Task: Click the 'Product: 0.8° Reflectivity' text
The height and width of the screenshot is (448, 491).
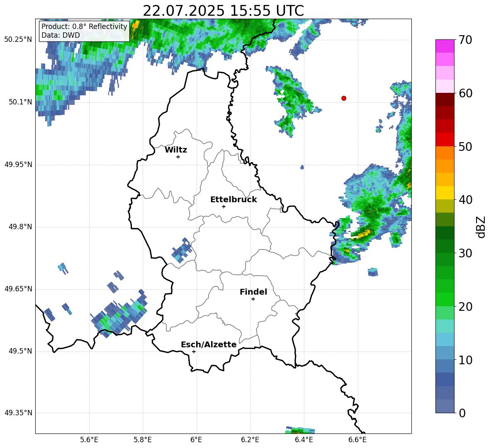Action: [x=84, y=26]
